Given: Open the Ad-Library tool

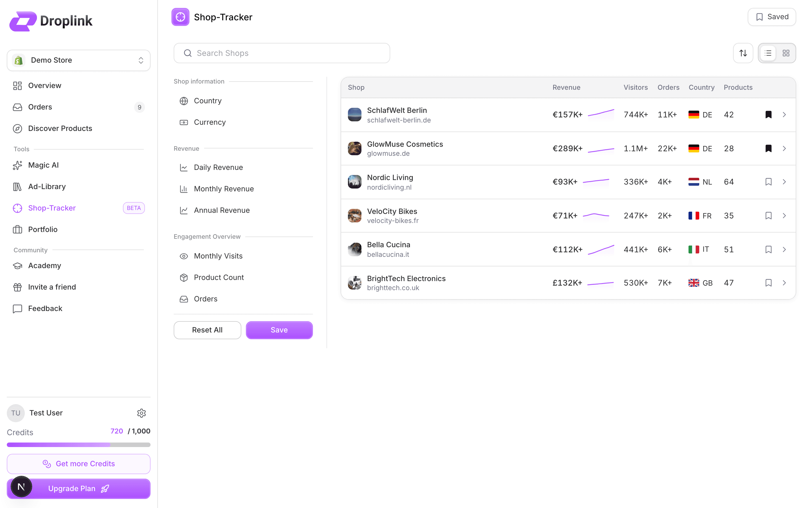Looking at the screenshot, I should [x=78, y=187].
